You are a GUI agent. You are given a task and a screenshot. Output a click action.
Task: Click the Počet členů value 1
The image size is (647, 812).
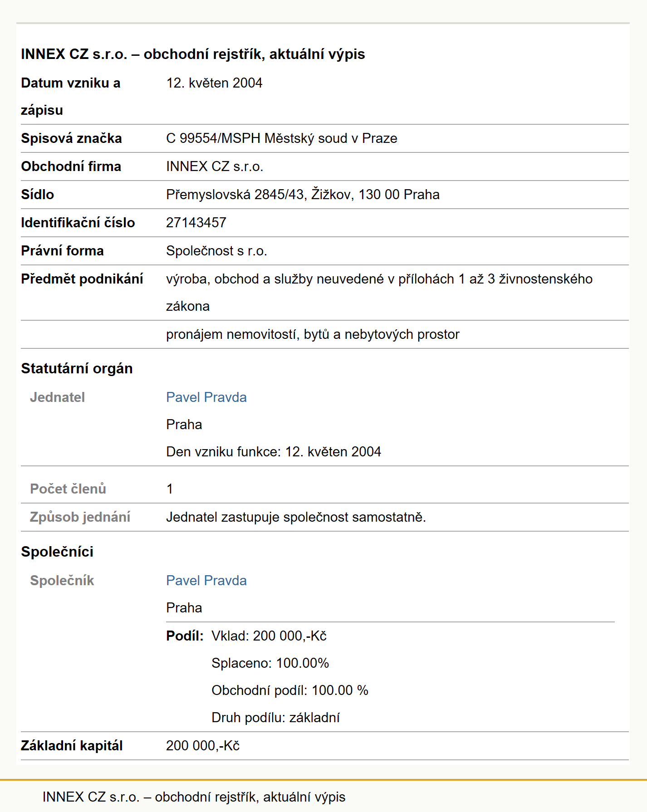pos(170,489)
